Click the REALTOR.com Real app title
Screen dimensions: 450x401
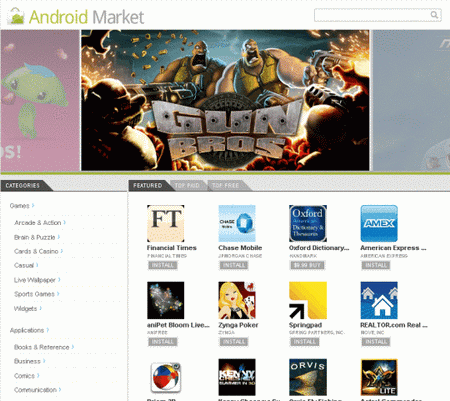point(394,325)
